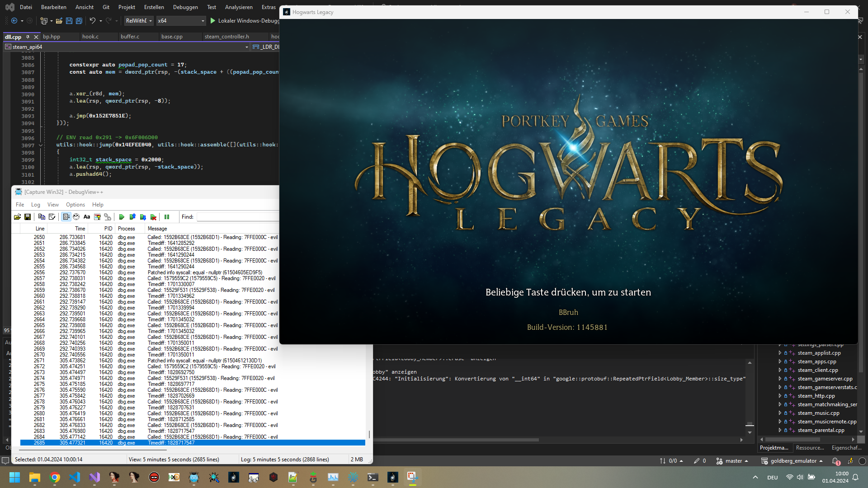Image resolution: width=868 pixels, height=488 pixels.
Task: Toggle clock time display in DebugView
Action: (76, 217)
